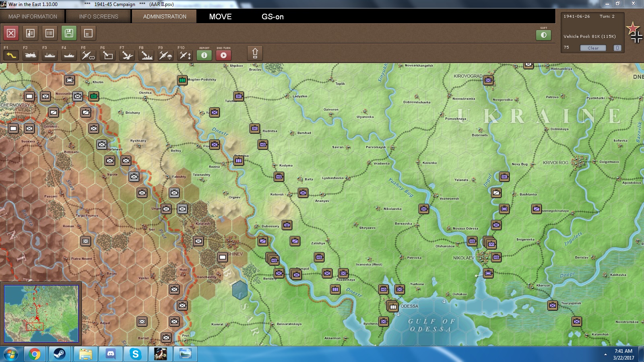Open the list report icon in top toolbar
This screenshot has width=644, height=362.
click(50, 33)
